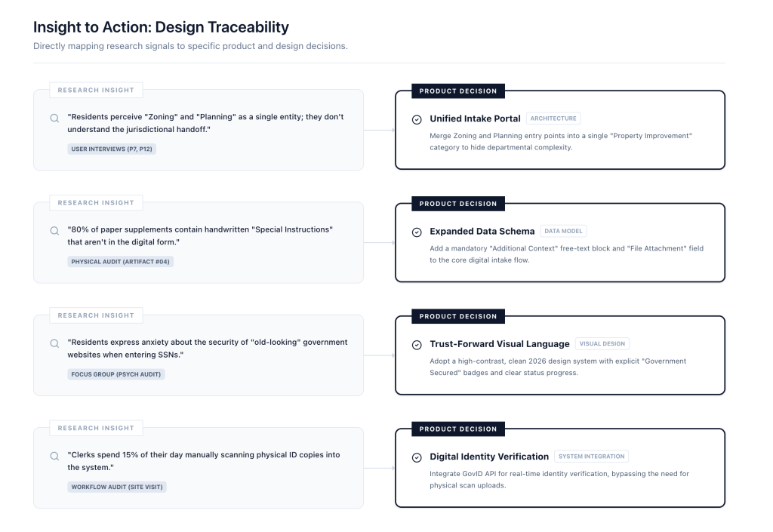
Task: Click the Insight to Action: Design Traceability heading
Action: pos(161,27)
